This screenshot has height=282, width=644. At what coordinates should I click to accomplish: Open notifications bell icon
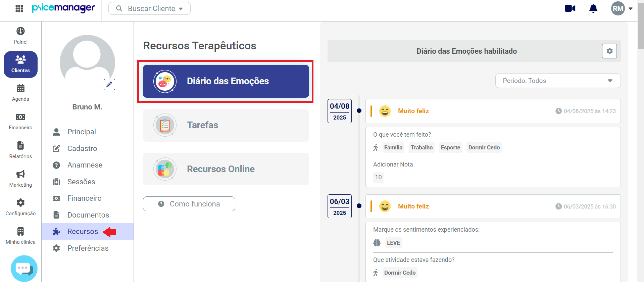(x=593, y=8)
